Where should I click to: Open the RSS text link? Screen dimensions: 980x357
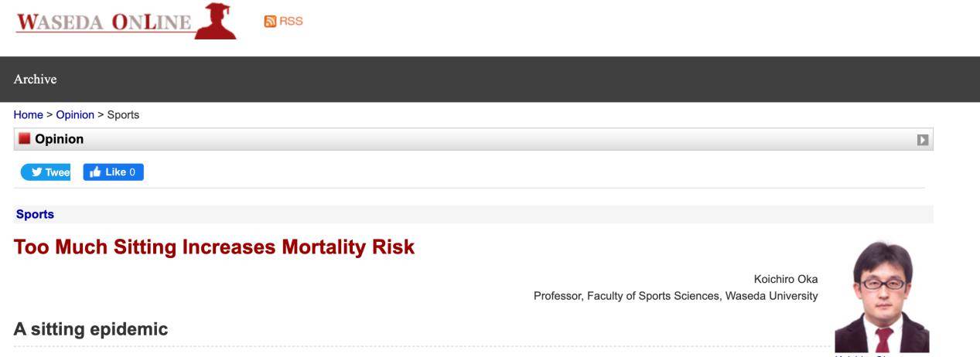click(x=291, y=22)
